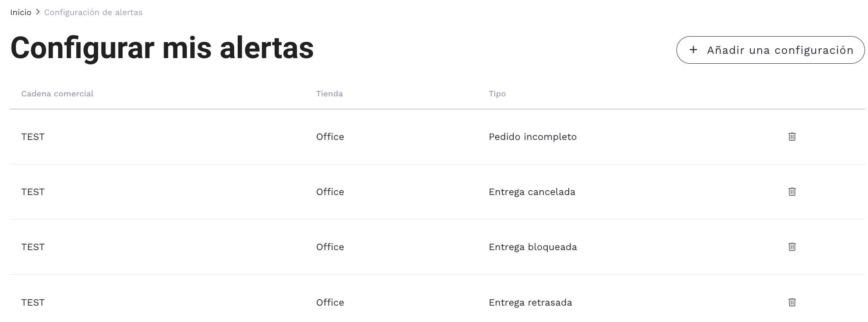Click the Pedido incompleto type cell
The image size is (868, 322).
point(533,137)
